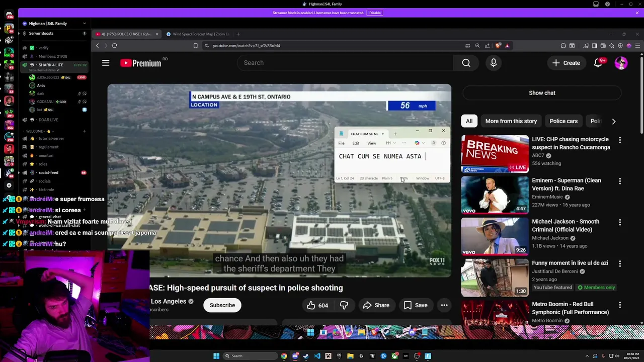Open options for the CHP motorcycle video
The height and width of the screenshot is (362, 644).
point(620,140)
